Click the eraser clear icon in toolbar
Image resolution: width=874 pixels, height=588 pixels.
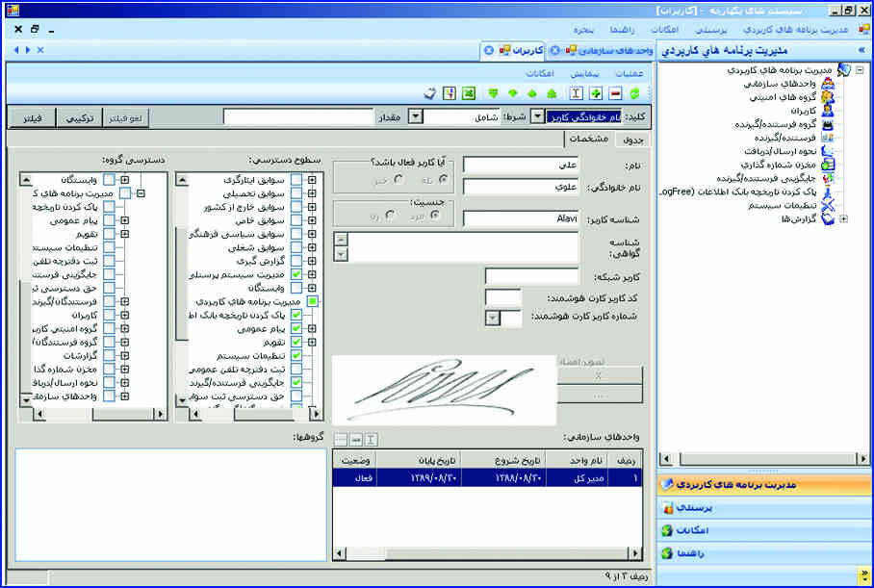point(429,93)
